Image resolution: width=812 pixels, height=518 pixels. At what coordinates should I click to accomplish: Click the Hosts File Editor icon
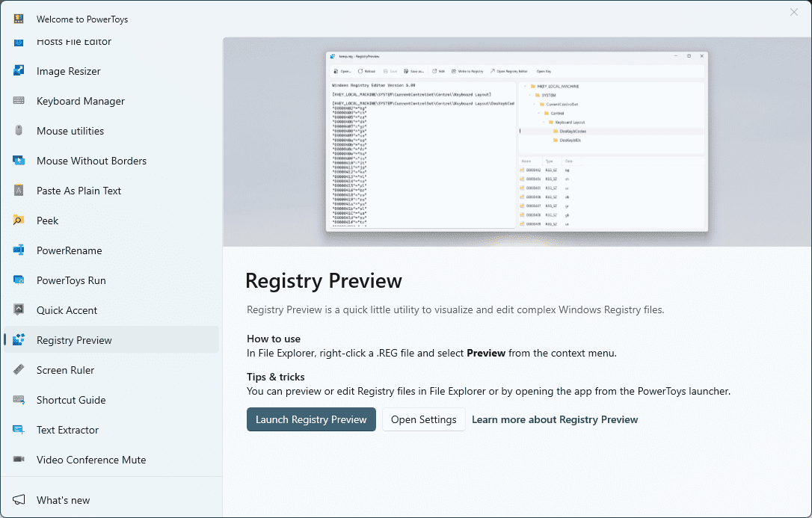click(x=19, y=42)
